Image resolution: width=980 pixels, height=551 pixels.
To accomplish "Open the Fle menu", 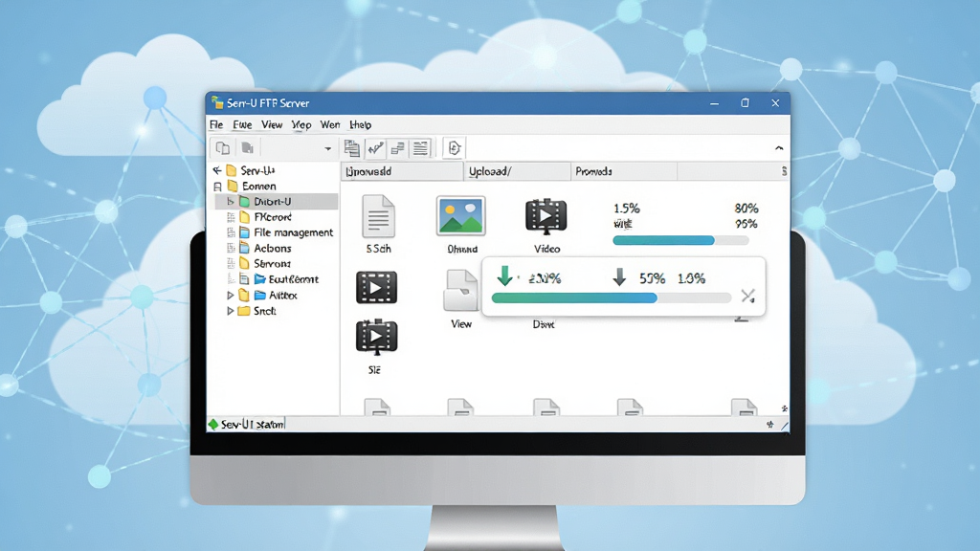I will point(216,125).
